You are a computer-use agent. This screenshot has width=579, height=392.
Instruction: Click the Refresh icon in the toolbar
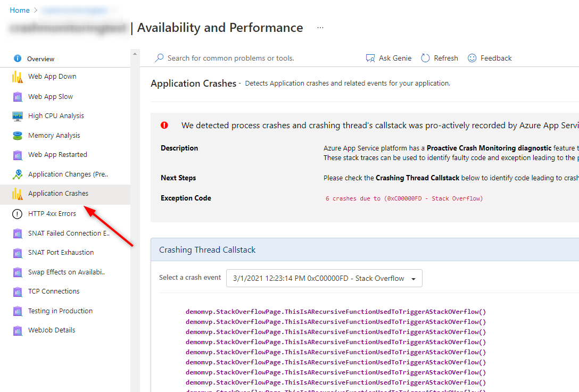(426, 58)
